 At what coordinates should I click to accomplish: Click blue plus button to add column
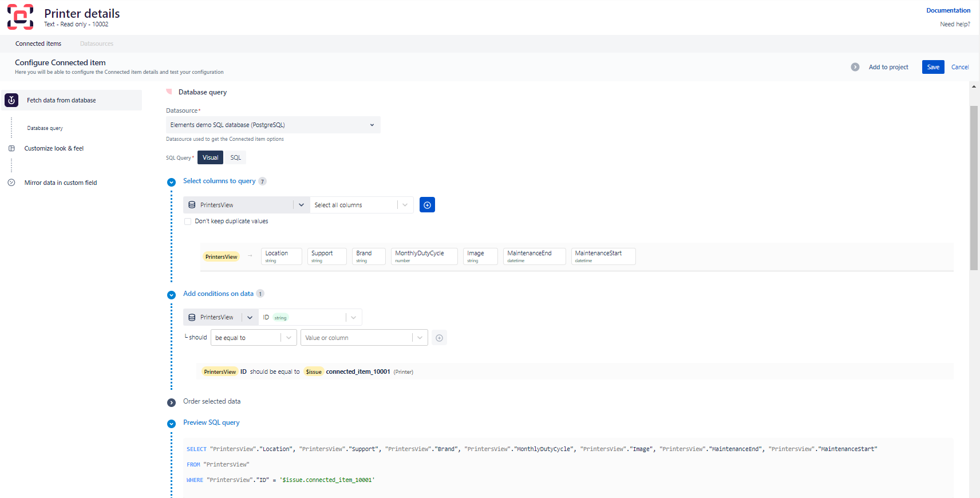tap(427, 205)
